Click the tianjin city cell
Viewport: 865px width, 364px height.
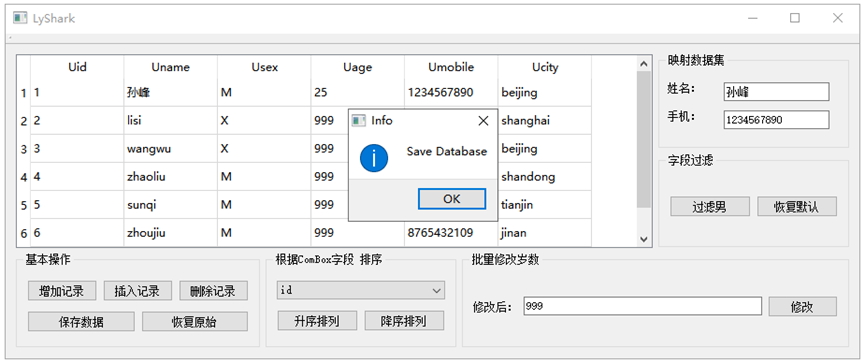(x=545, y=205)
